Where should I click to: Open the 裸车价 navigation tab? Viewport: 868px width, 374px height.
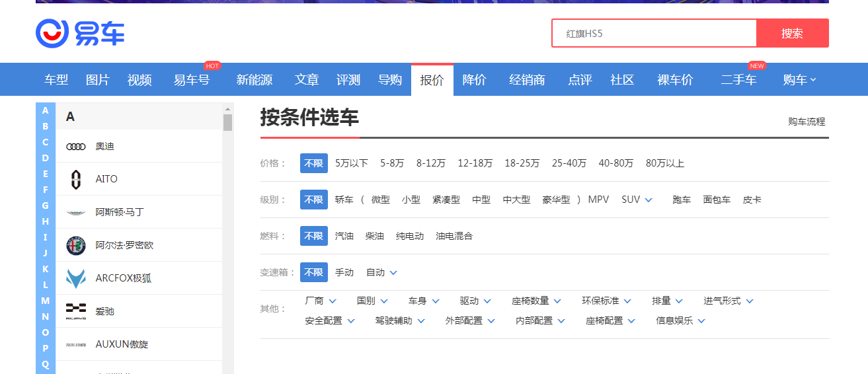tap(675, 80)
